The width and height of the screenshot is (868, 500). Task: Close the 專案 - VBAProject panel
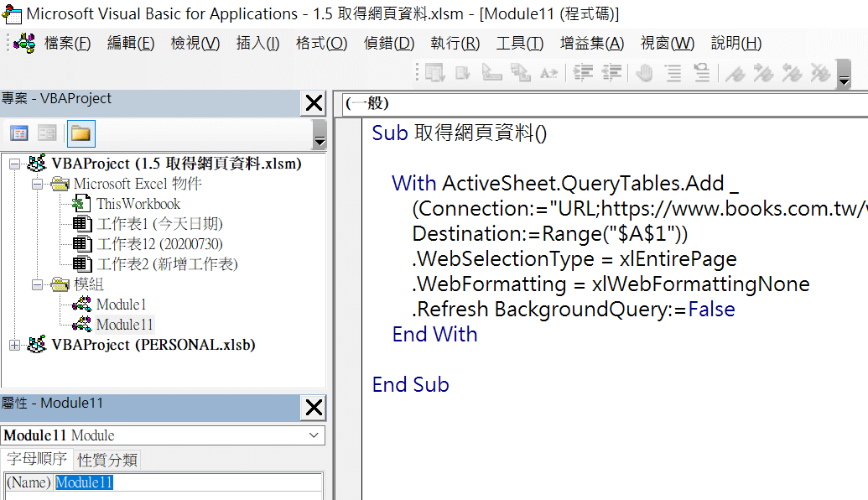[314, 103]
